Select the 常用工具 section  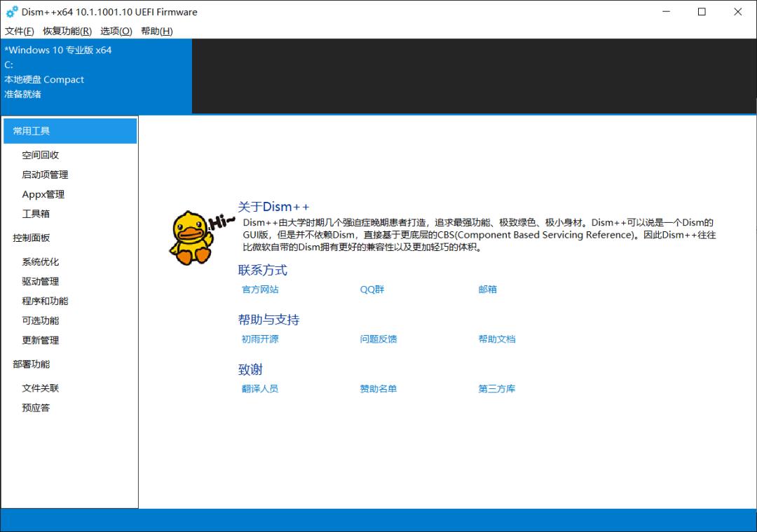pyautogui.click(x=30, y=130)
